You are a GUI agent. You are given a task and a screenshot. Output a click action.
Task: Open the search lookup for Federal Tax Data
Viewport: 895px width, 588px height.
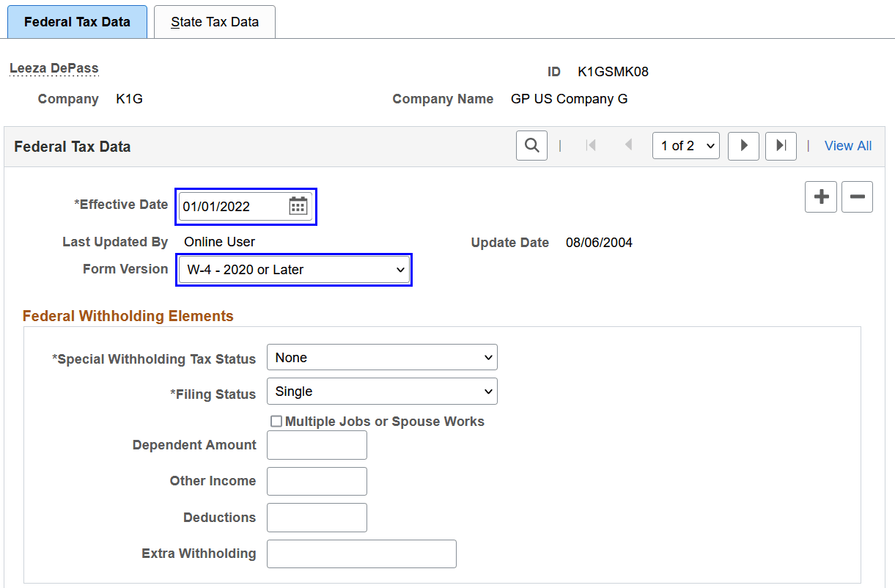[x=531, y=145]
